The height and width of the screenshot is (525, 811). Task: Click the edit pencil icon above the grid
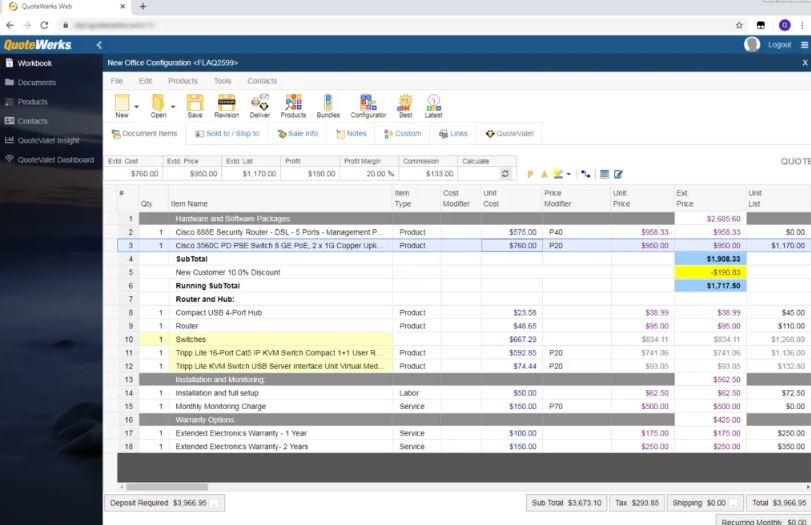coord(618,174)
